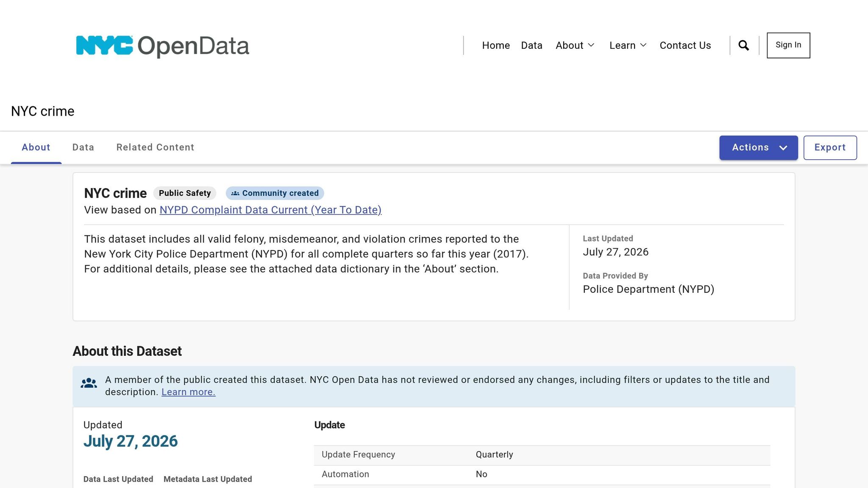The height and width of the screenshot is (488, 868).
Task: Switch to the Data tab
Action: 83,147
